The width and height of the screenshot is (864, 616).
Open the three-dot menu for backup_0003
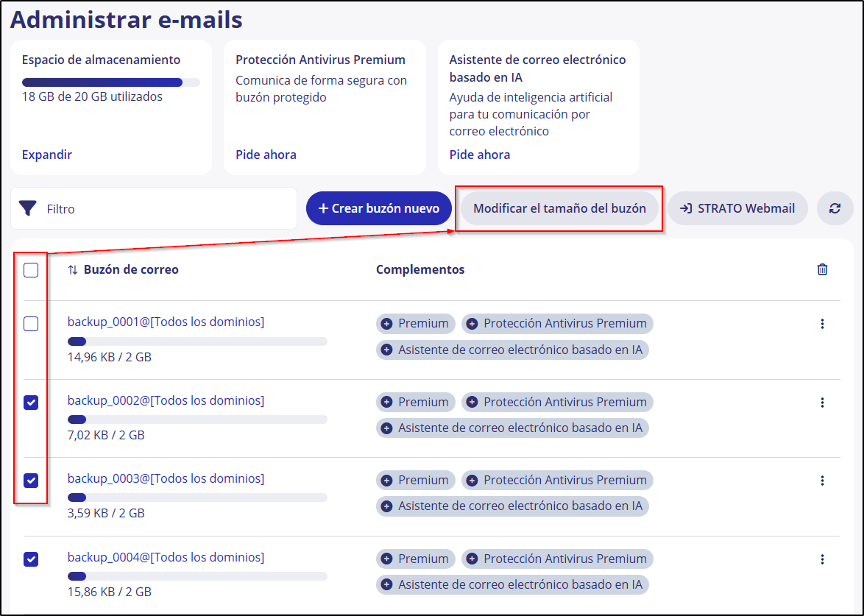click(822, 481)
